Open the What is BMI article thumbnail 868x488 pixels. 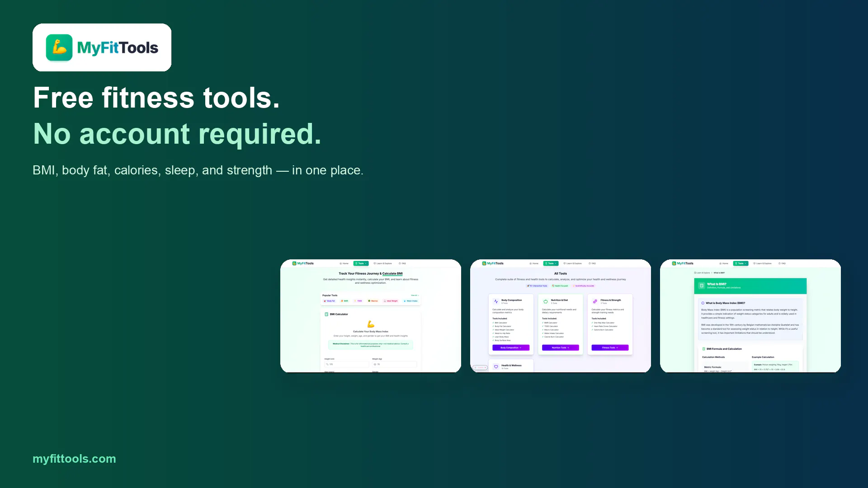click(750, 316)
